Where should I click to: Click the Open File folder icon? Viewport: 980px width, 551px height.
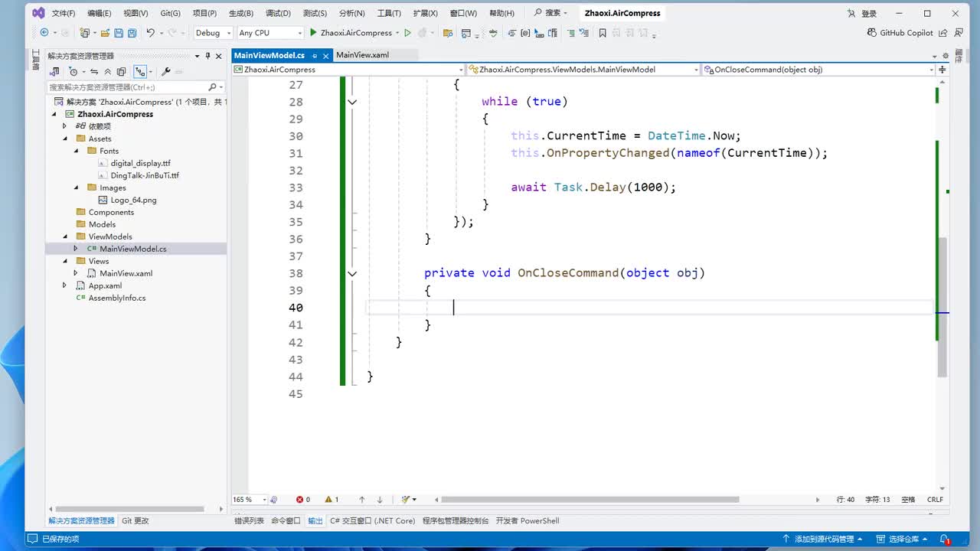point(105,33)
